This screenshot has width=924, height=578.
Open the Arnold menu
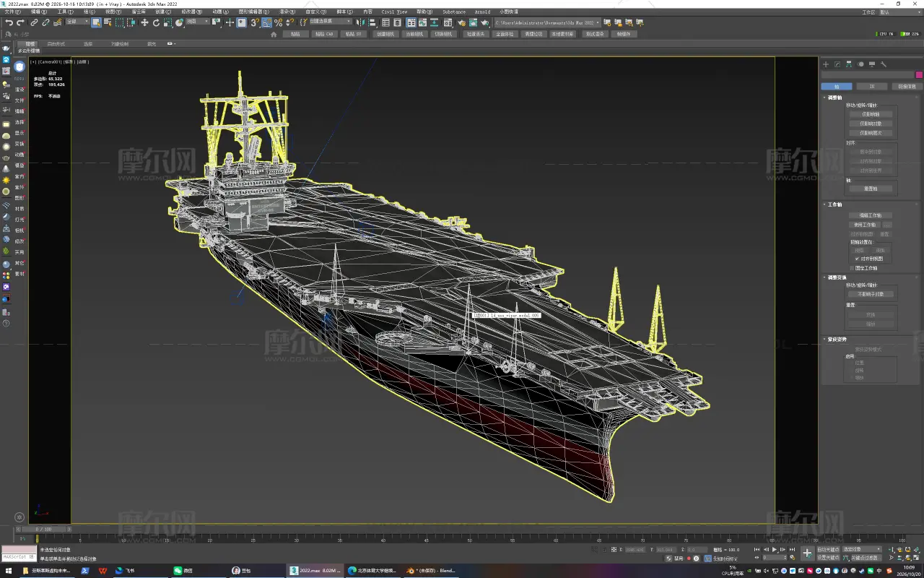(482, 12)
